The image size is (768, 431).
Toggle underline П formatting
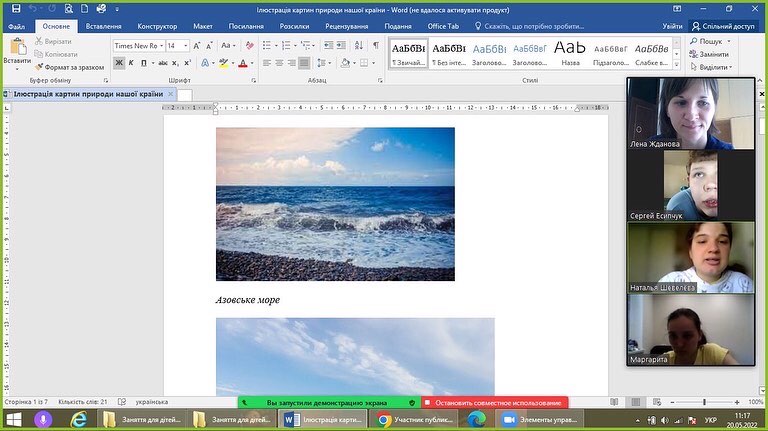point(144,63)
